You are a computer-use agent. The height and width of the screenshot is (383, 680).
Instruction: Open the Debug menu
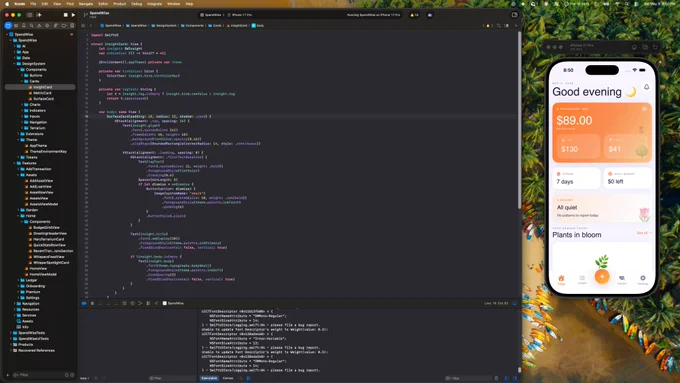point(137,3)
